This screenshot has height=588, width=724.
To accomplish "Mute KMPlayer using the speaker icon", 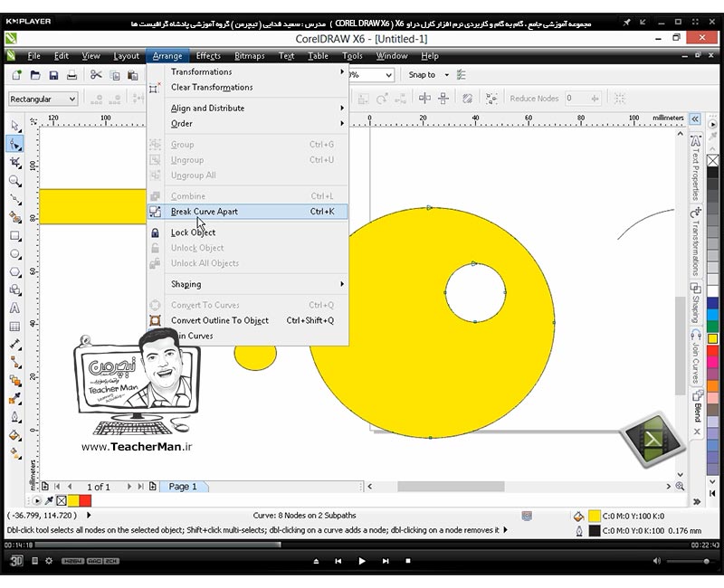I will (x=657, y=561).
